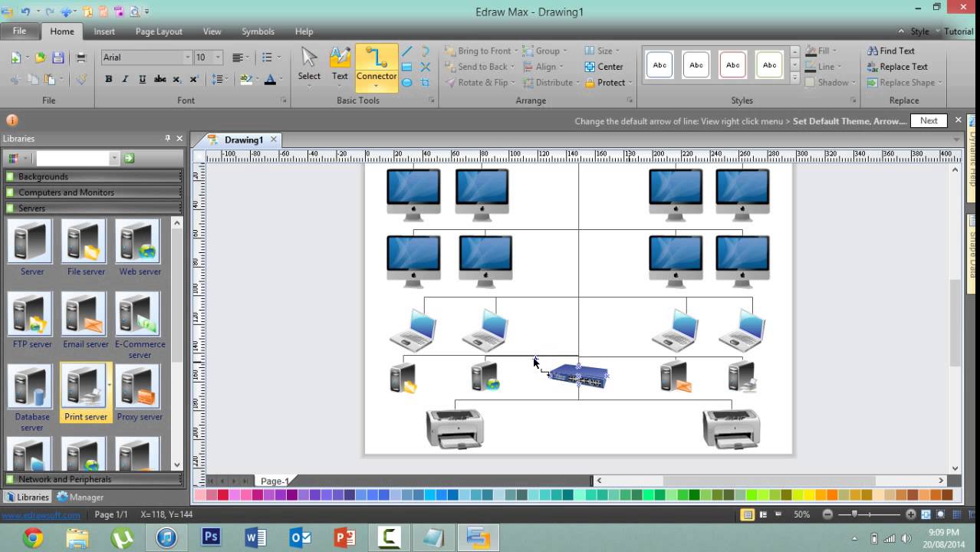Save the drawing with floppy icon
The width and height of the screenshot is (980, 552).
pyautogui.click(x=58, y=58)
